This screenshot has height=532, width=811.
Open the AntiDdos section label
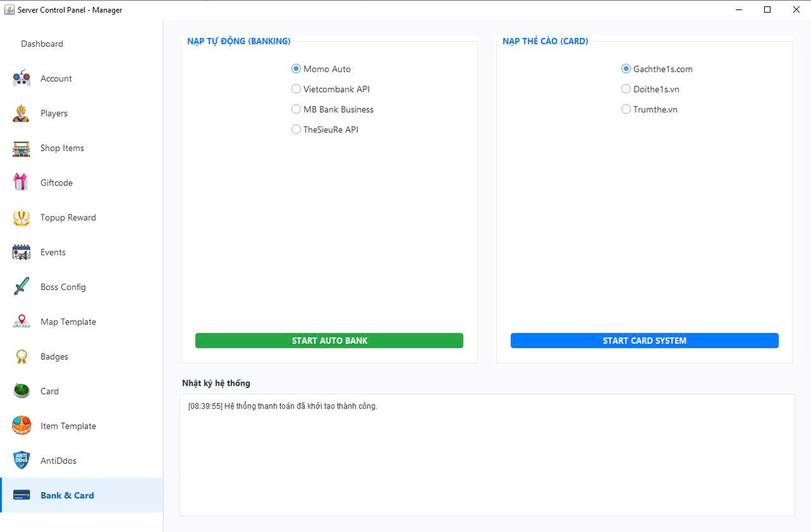58,460
